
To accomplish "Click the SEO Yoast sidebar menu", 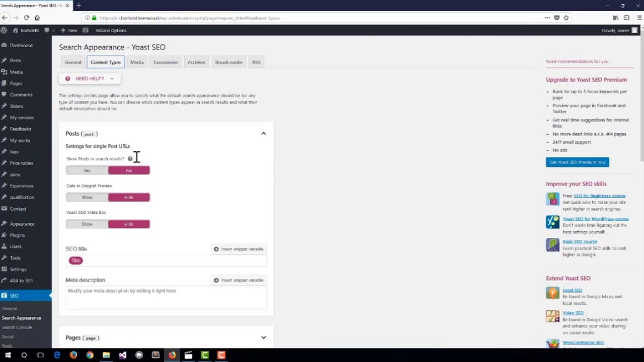I will pos(26,296).
